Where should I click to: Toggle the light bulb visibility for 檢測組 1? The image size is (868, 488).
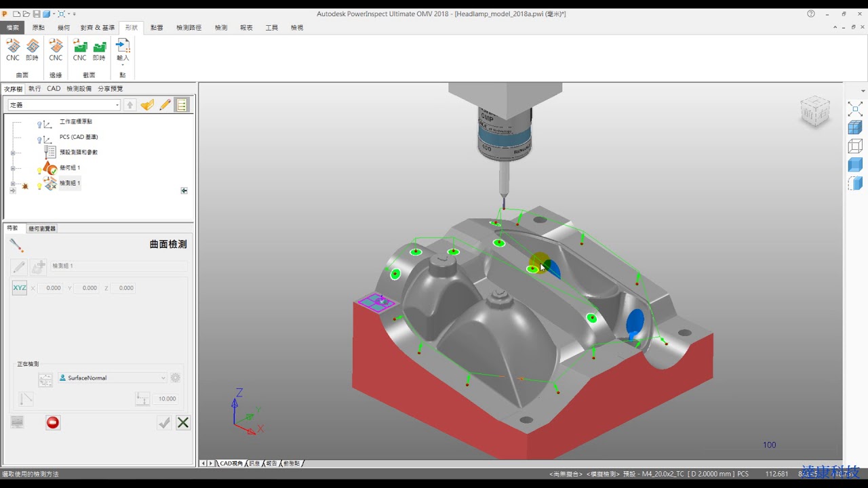(39, 185)
